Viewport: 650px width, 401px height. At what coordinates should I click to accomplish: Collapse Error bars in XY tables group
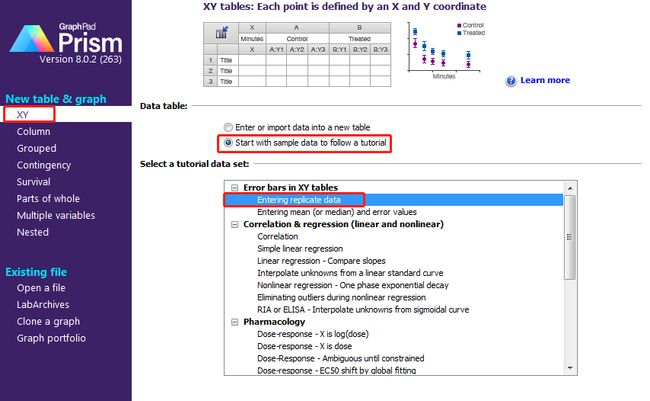(235, 188)
